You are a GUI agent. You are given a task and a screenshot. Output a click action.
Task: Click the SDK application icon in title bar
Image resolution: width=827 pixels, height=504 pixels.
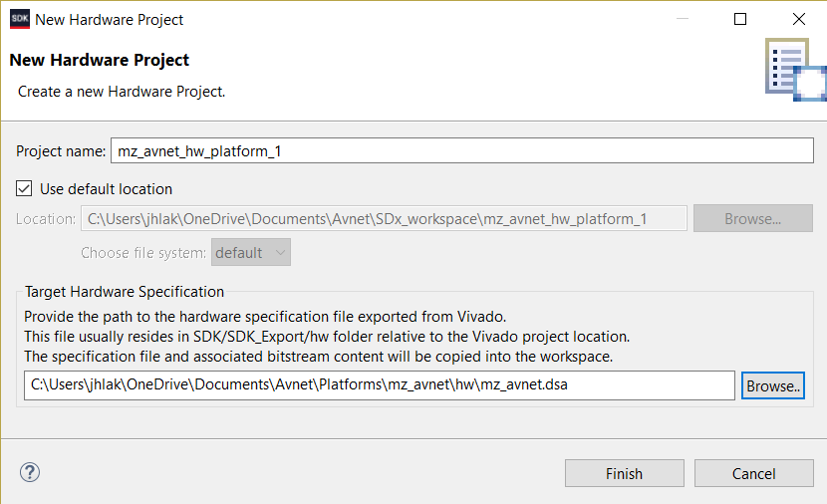coord(19,19)
